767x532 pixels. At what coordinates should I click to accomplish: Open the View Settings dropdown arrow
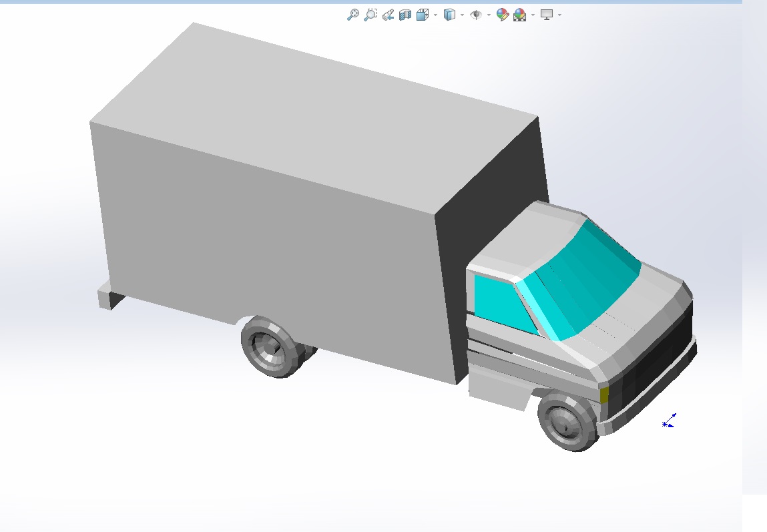pos(559,15)
